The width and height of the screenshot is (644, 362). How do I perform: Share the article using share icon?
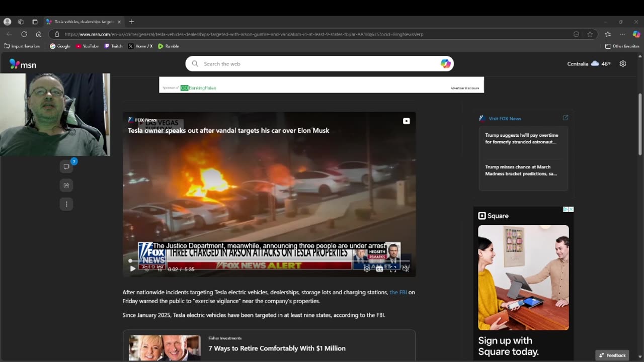(66, 185)
